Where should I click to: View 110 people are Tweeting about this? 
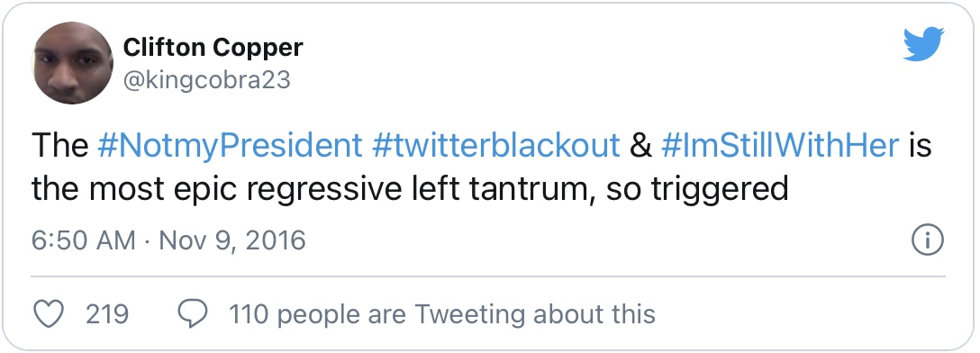point(442,314)
